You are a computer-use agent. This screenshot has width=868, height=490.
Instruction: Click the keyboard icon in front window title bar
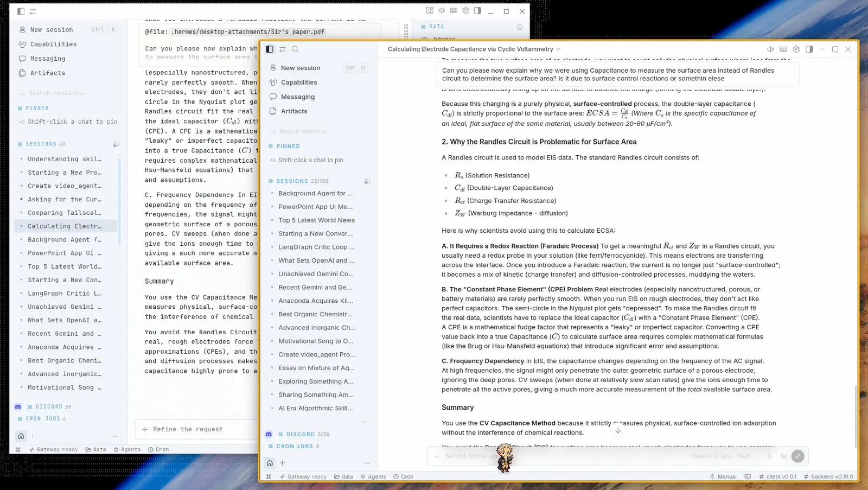point(783,49)
